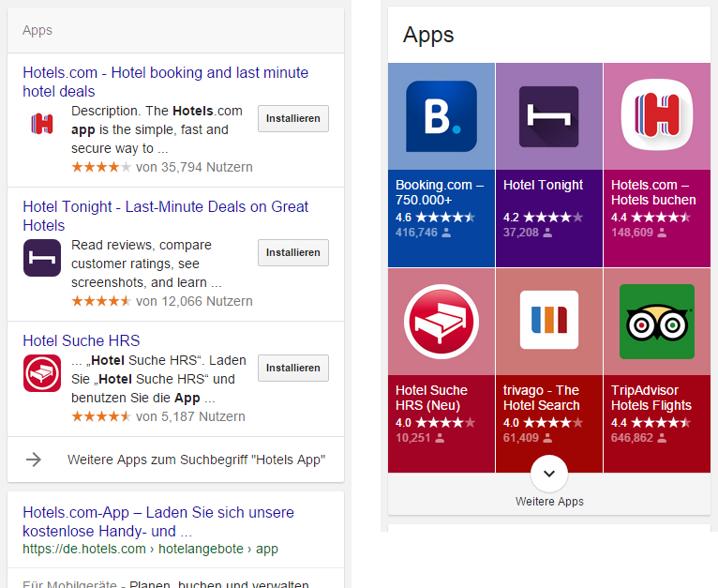Click Booking.com – 750.000+ tile title
718x588 pixels.
pos(440,192)
